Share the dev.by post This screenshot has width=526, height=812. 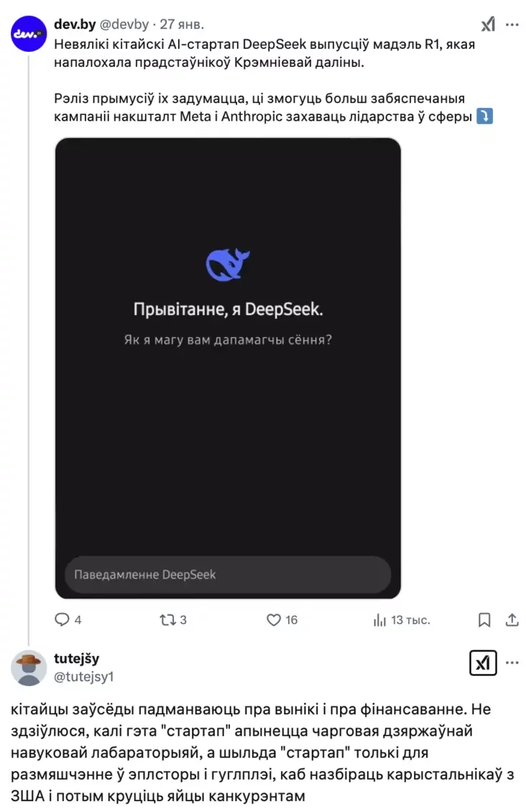click(x=512, y=619)
